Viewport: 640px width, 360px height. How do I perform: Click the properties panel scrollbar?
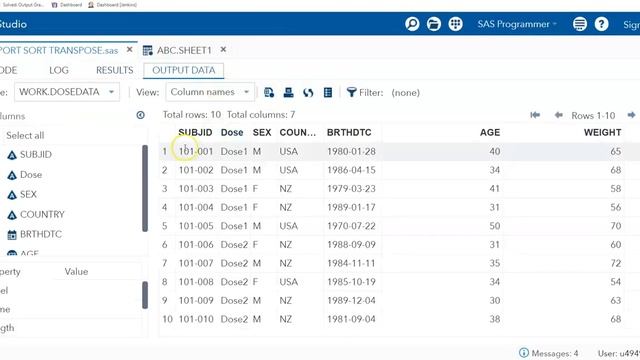[145, 295]
